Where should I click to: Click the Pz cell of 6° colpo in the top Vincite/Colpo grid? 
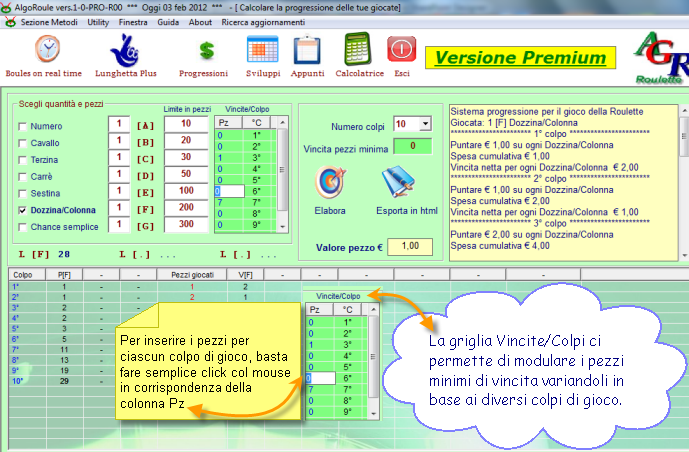click(229, 191)
